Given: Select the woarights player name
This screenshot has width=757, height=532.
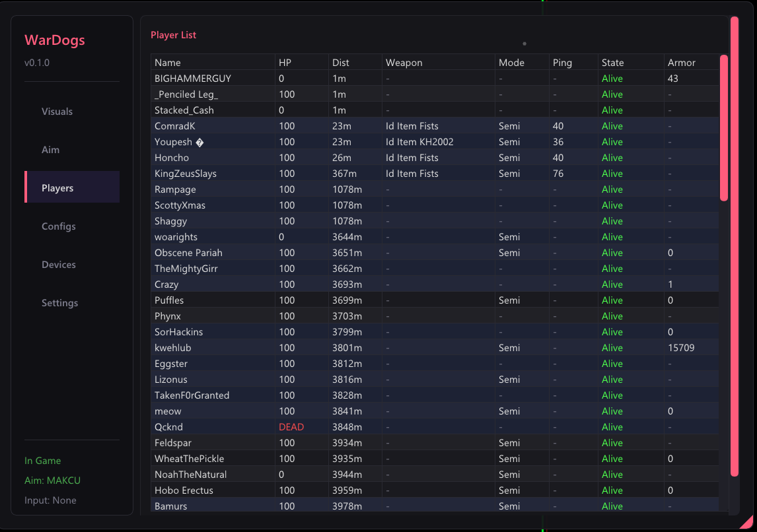Looking at the screenshot, I should coord(176,237).
